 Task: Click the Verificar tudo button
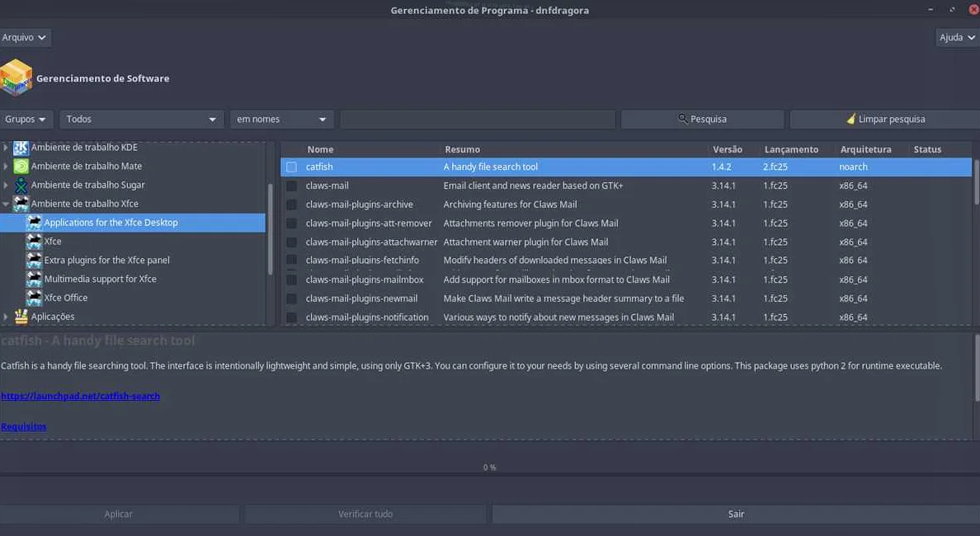point(365,514)
